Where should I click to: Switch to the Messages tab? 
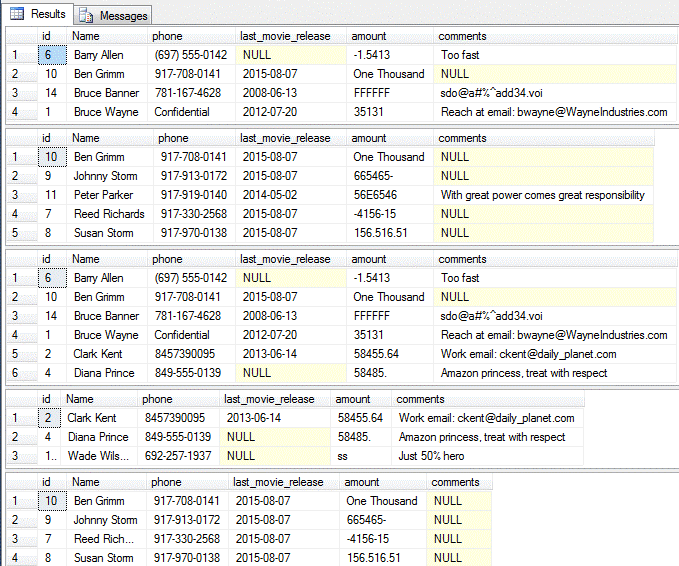(x=122, y=15)
